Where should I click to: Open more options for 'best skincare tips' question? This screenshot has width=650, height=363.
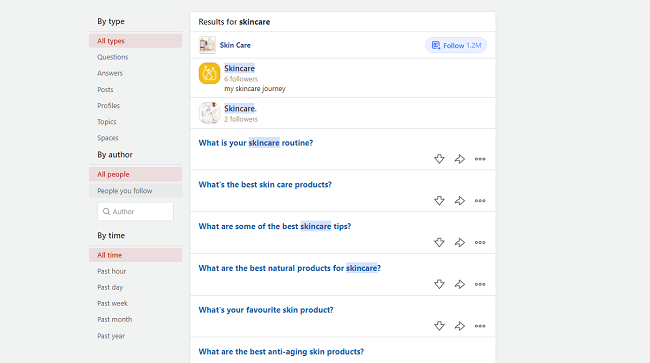[480, 242]
